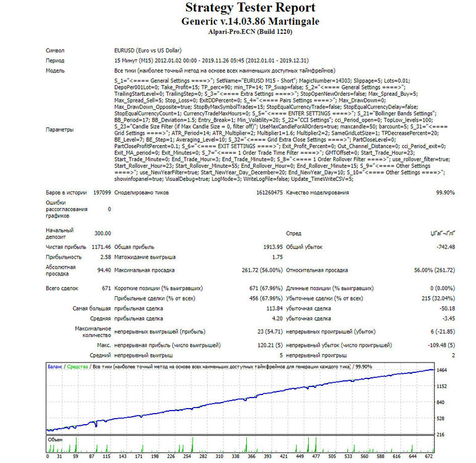
Task: Click 'Смоделировано тиков' label
Action: coord(141,193)
